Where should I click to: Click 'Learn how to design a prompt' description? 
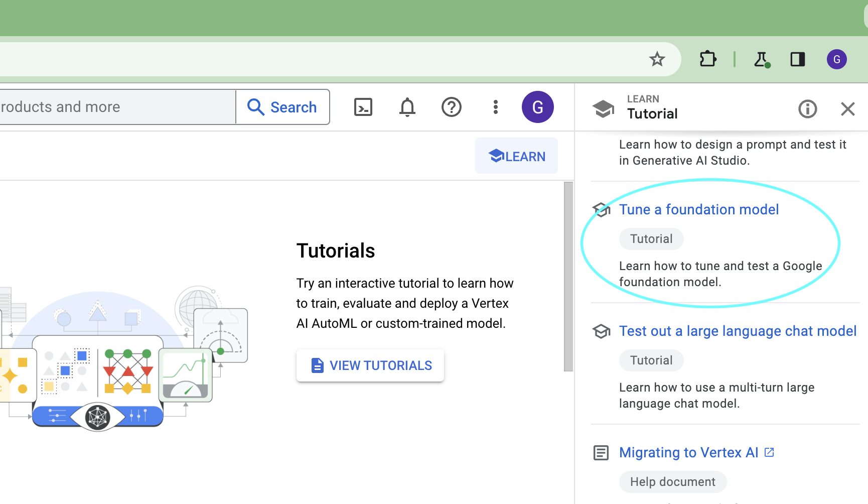pyautogui.click(x=733, y=152)
